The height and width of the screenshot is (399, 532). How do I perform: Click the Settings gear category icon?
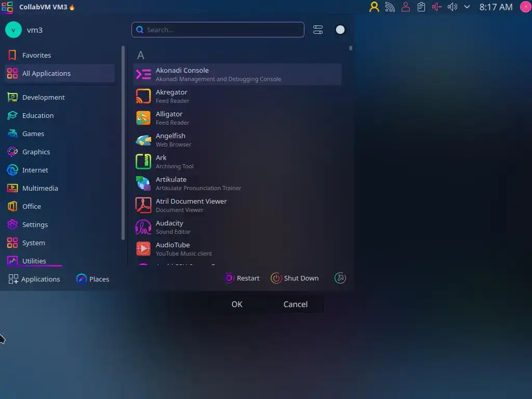12,224
